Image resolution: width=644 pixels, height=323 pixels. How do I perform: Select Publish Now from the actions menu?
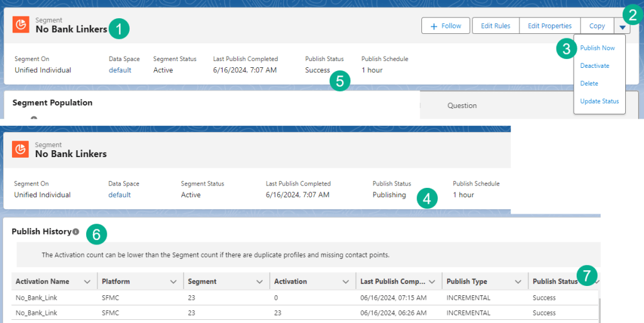coord(597,48)
